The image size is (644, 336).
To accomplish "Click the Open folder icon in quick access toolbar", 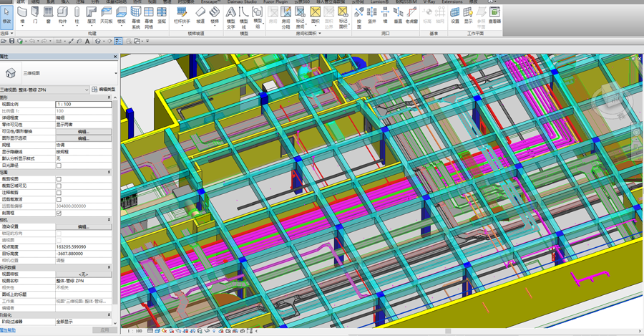I will [4, 41].
